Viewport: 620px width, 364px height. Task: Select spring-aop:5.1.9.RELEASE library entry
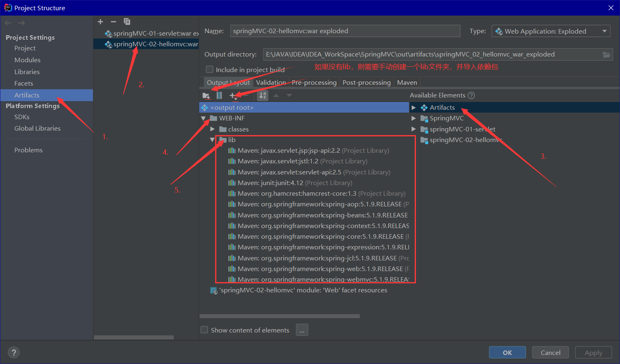[x=318, y=204]
